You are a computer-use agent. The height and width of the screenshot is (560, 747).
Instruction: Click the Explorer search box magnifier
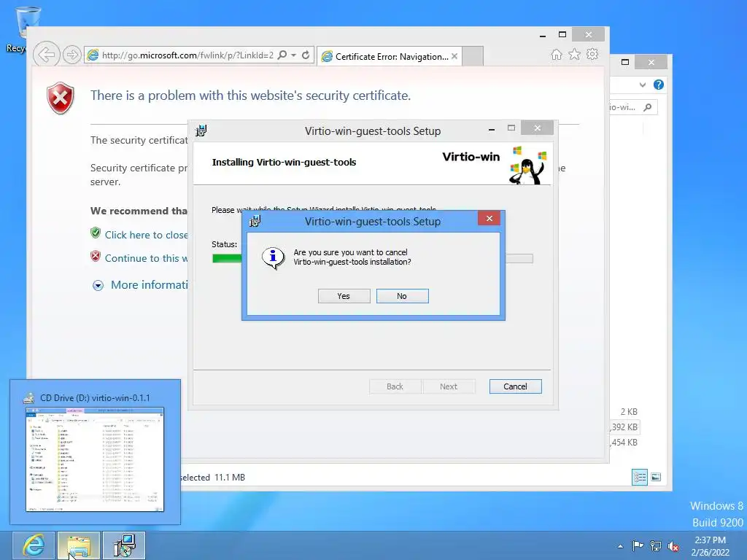point(648,107)
